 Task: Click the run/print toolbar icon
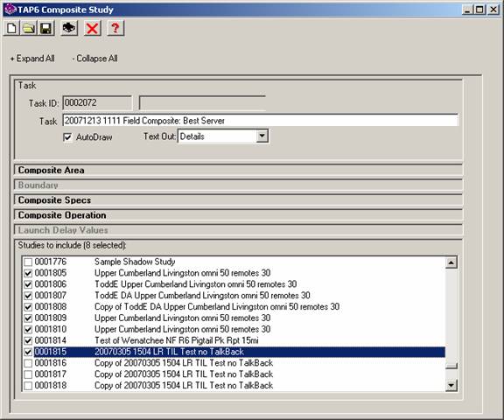point(69,28)
